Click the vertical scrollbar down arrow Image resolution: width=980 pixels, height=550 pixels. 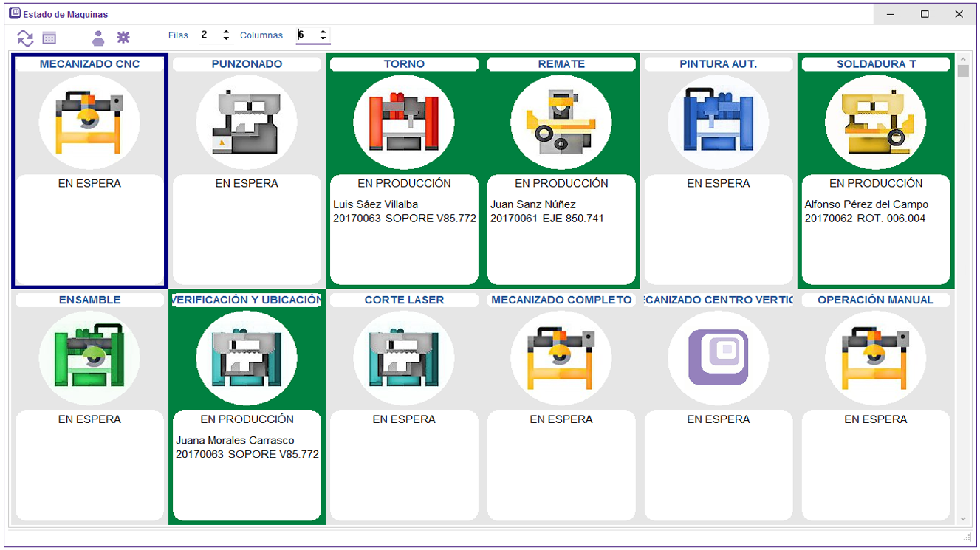962,519
